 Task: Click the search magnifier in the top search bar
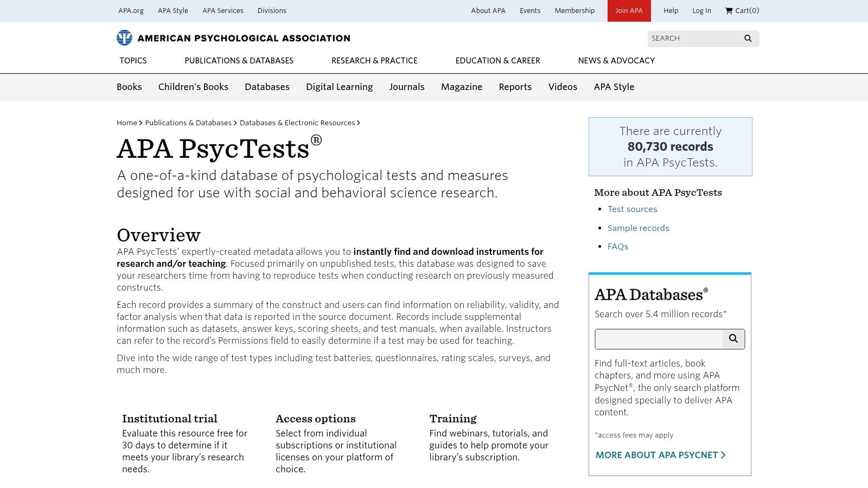[748, 38]
